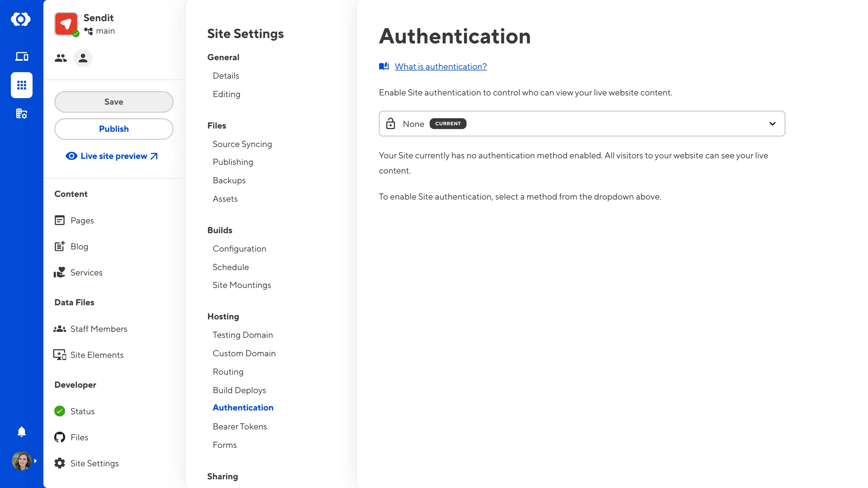Click the Save button
Image resolution: width=868 pixels, height=488 pixels.
tap(113, 101)
